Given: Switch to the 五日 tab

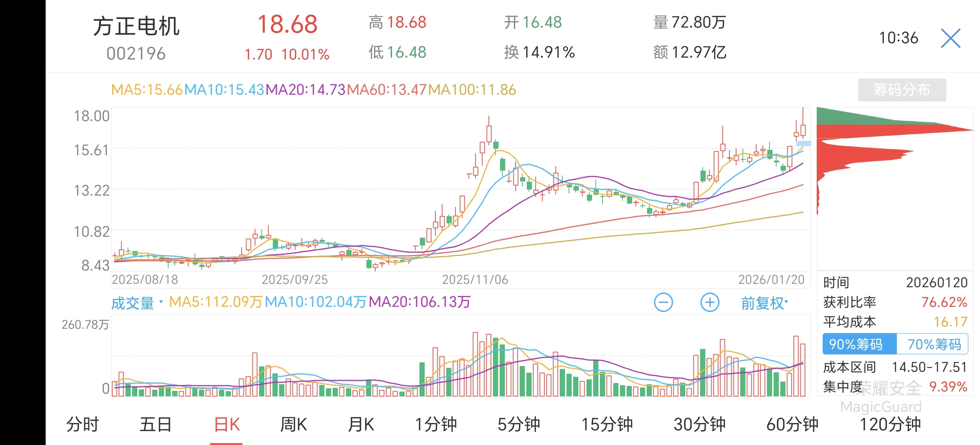Looking at the screenshot, I should pyautogui.click(x=155, y=424).
